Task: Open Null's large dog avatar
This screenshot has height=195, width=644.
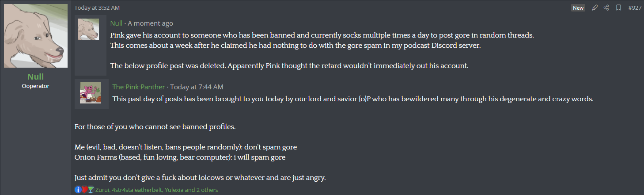Action: 36,36
